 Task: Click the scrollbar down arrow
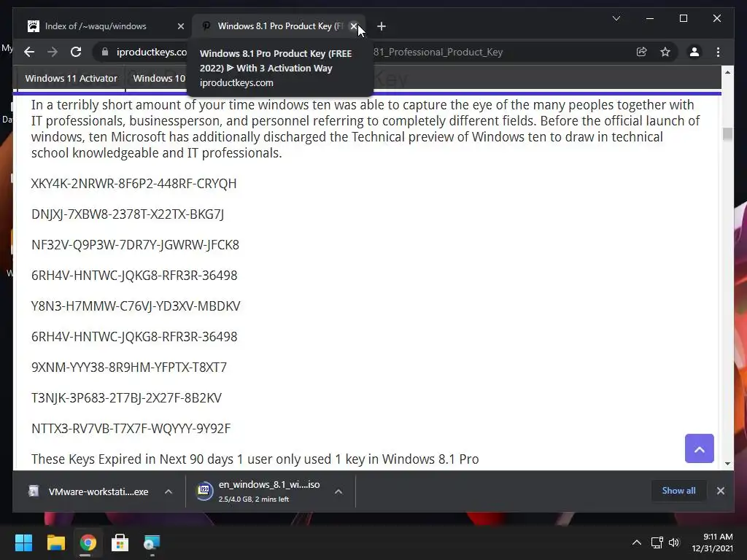727,463
